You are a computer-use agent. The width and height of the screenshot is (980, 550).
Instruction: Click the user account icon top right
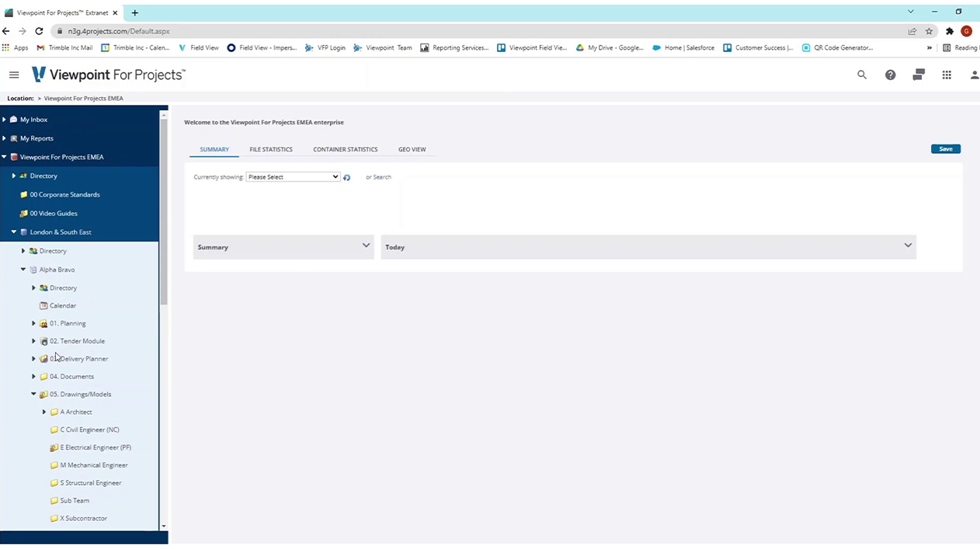point(974,75)
